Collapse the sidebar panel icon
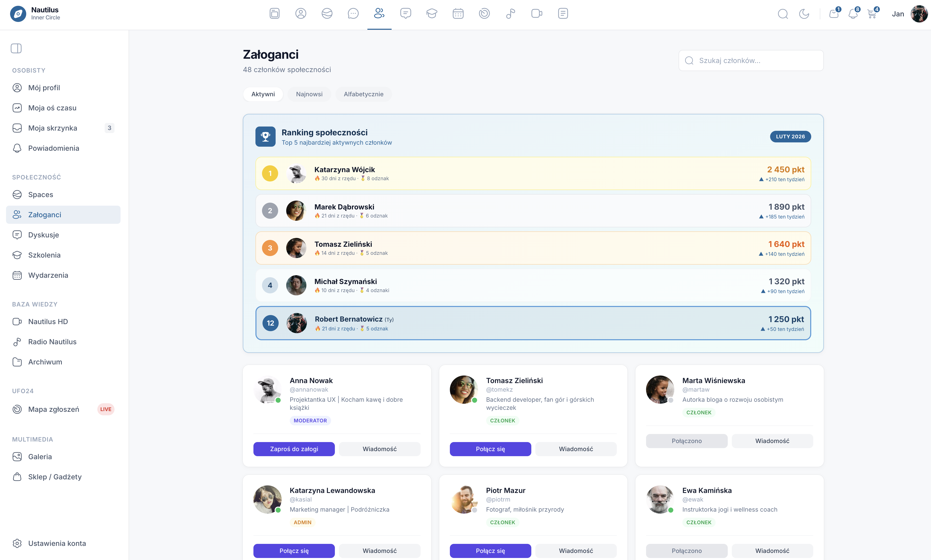This screenshot has width=931, height=560. pos(16,48)
